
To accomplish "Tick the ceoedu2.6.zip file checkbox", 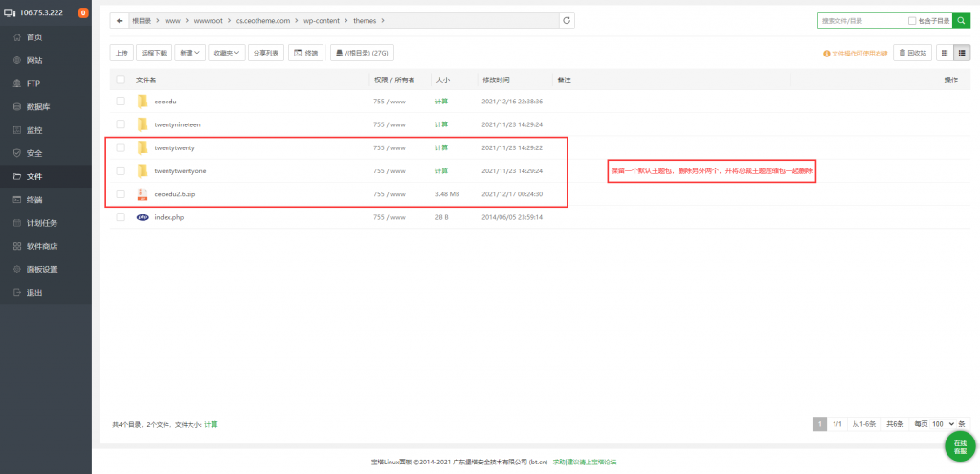I will tap(121, 194).
